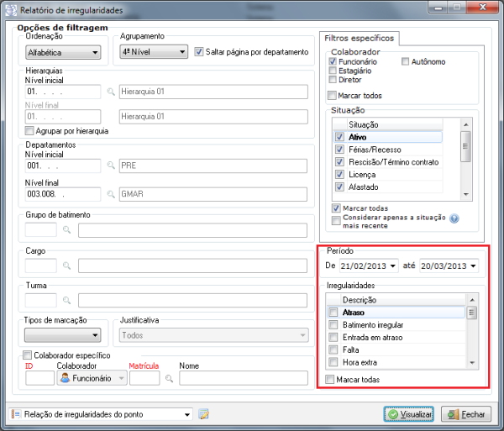Click the edit report icon beside report dropdown
Viewport: 504px width, 431px height.
click(203, 414)
